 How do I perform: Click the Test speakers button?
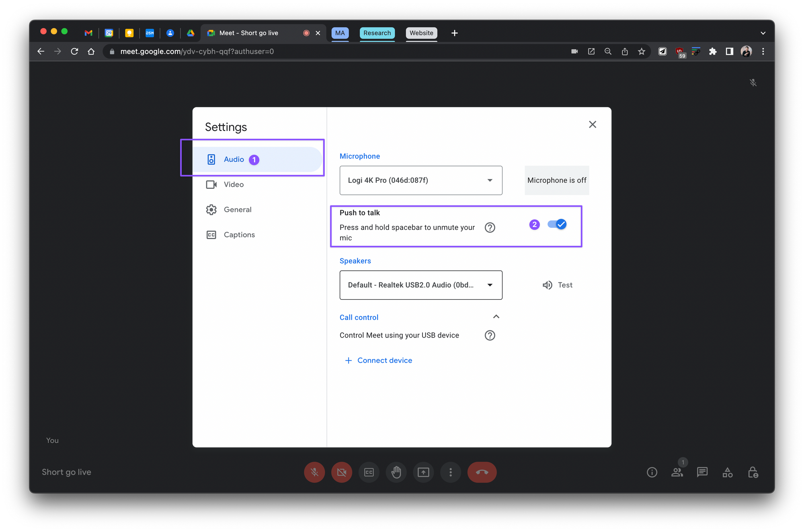coord(558,285)
